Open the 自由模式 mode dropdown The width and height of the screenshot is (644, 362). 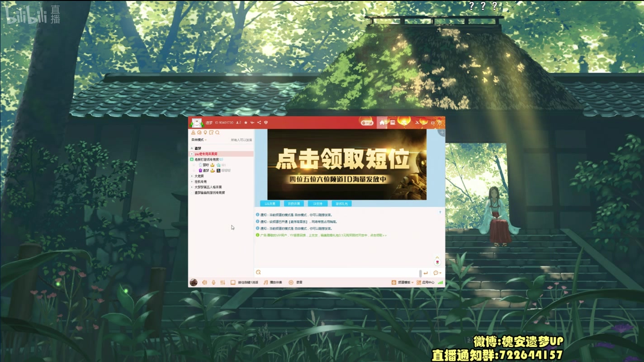pyautogui.click(x=199, y=140)
